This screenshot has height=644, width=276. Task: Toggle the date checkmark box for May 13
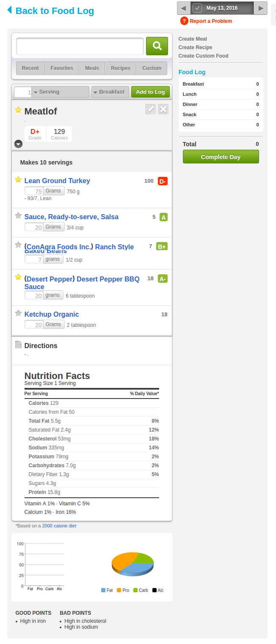point(197,8)
